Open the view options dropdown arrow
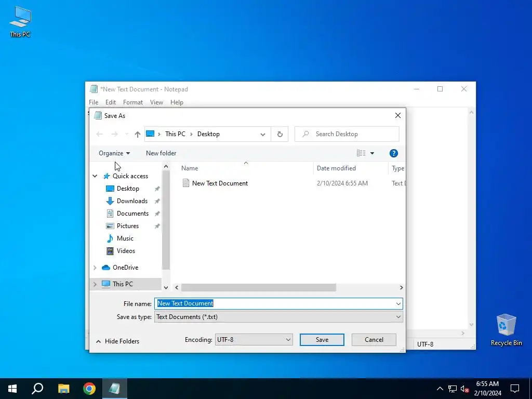The width and height of the screenshot is (532, 399). [x=372, y=153]
